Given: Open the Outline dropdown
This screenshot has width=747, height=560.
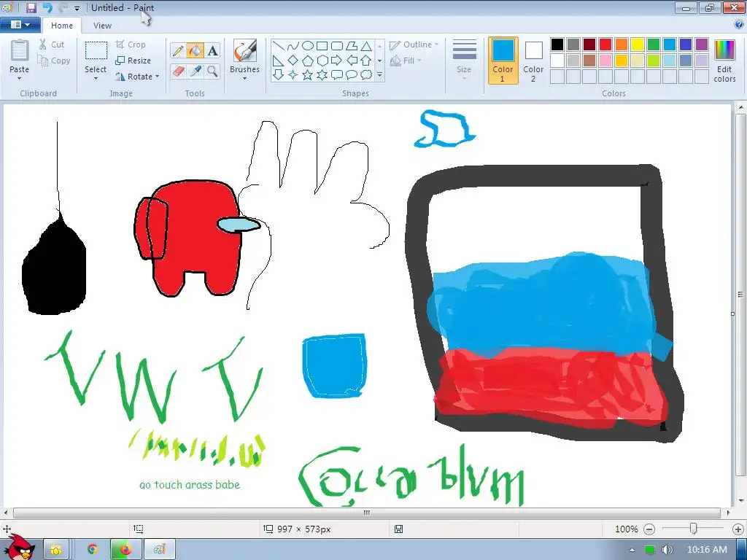Looking at the screenshot, I should 414,44.
